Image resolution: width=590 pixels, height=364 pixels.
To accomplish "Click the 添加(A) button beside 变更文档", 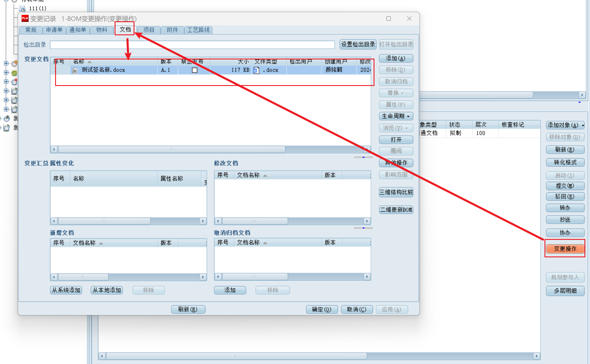I will click(396, 59).
